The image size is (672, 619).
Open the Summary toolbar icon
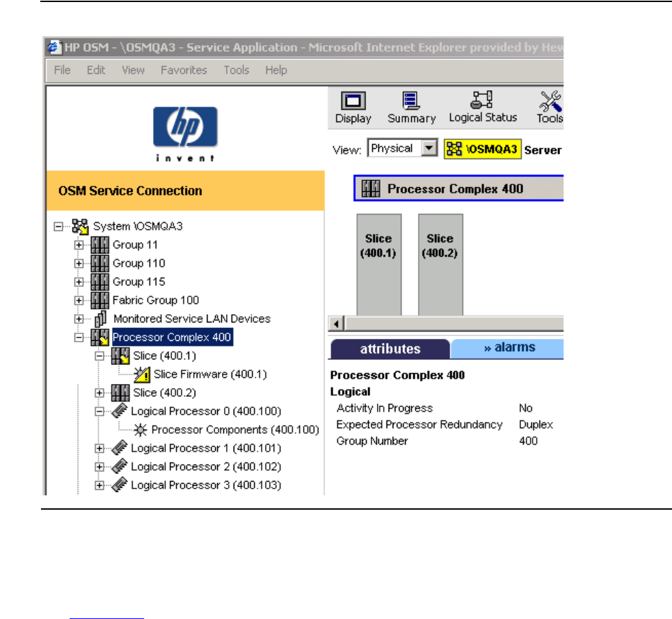tap(411, 101)
